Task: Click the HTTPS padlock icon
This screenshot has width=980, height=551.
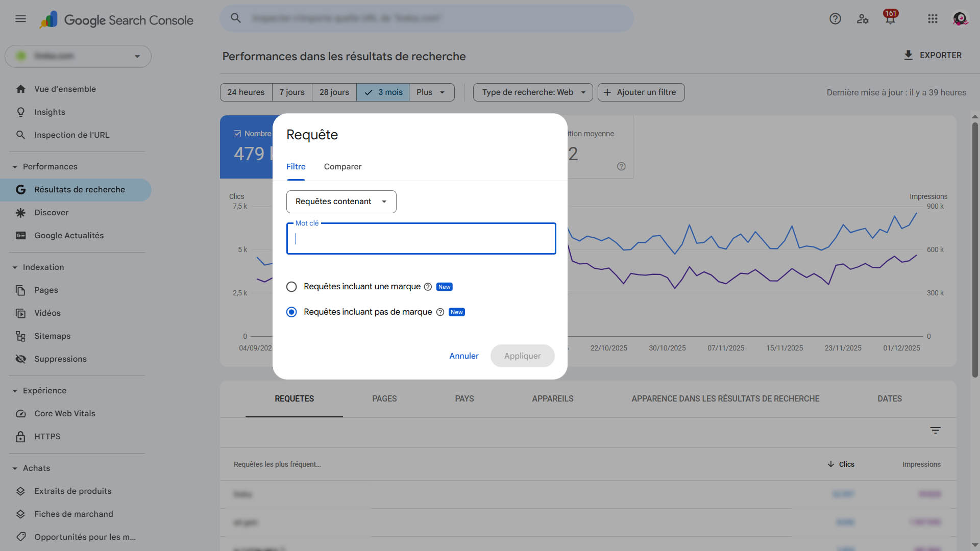Action: click(x=20, y=436)
